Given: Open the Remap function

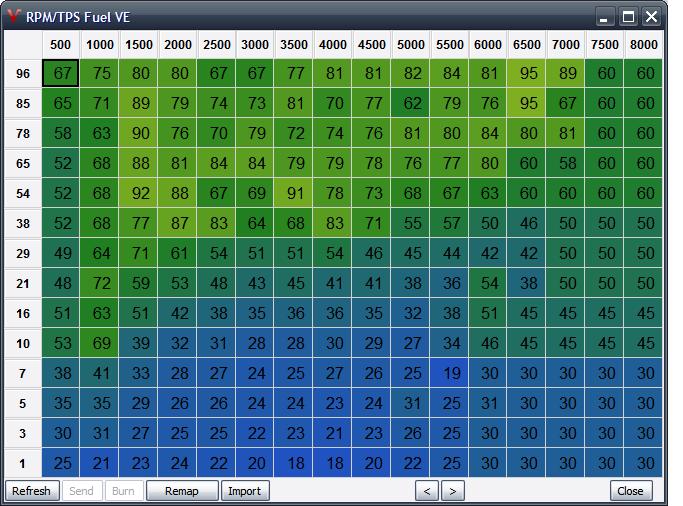Looking at the screenshot, I should pos(181,491).
